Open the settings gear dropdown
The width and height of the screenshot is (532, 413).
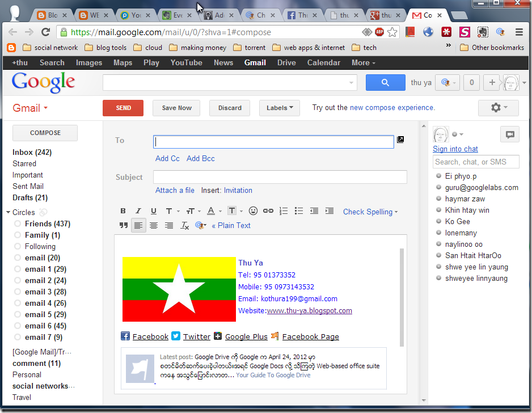click(x=499, y=108)
